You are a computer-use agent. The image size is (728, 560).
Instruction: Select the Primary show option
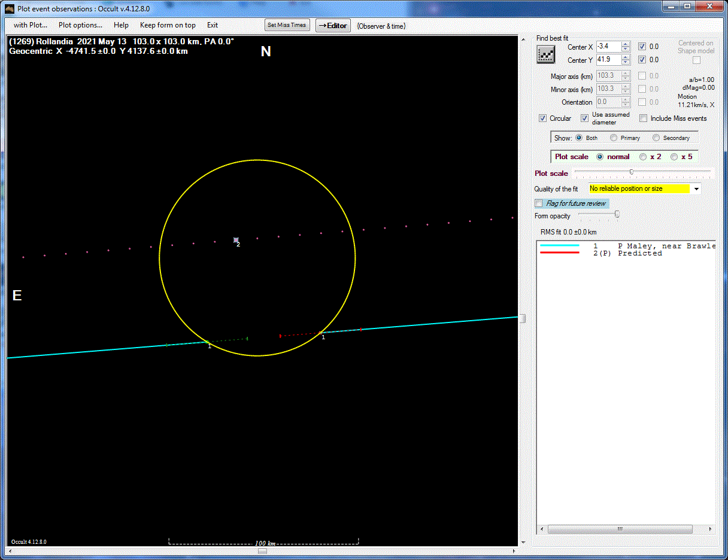point(614,138)
